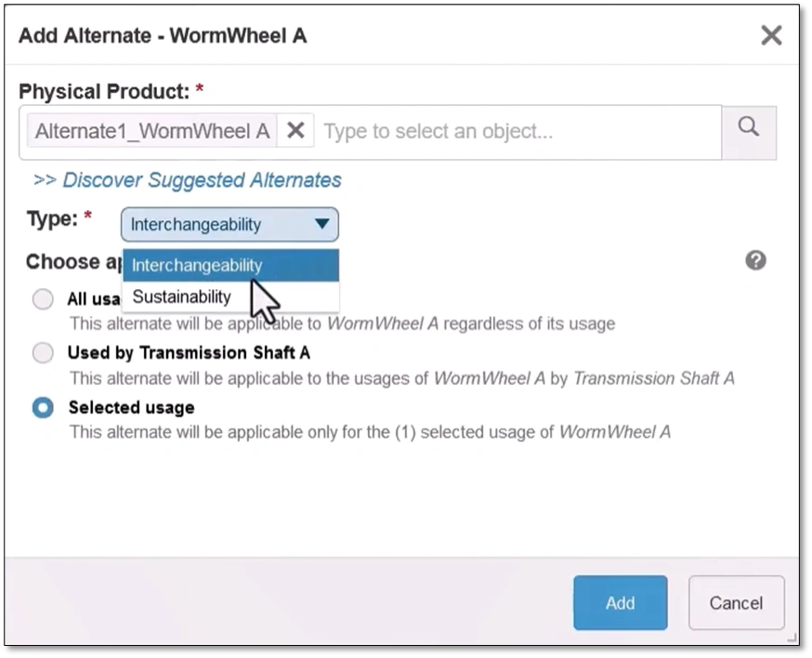Click the double chevron before Discover Suggested
812x658 pixels.
click(45, 180)
